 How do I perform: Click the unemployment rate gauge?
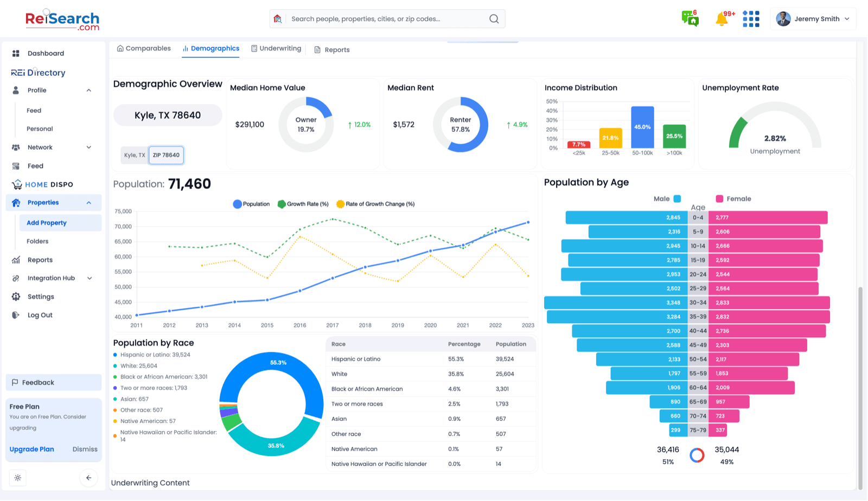pyautogui.click(x=775, y=125)
